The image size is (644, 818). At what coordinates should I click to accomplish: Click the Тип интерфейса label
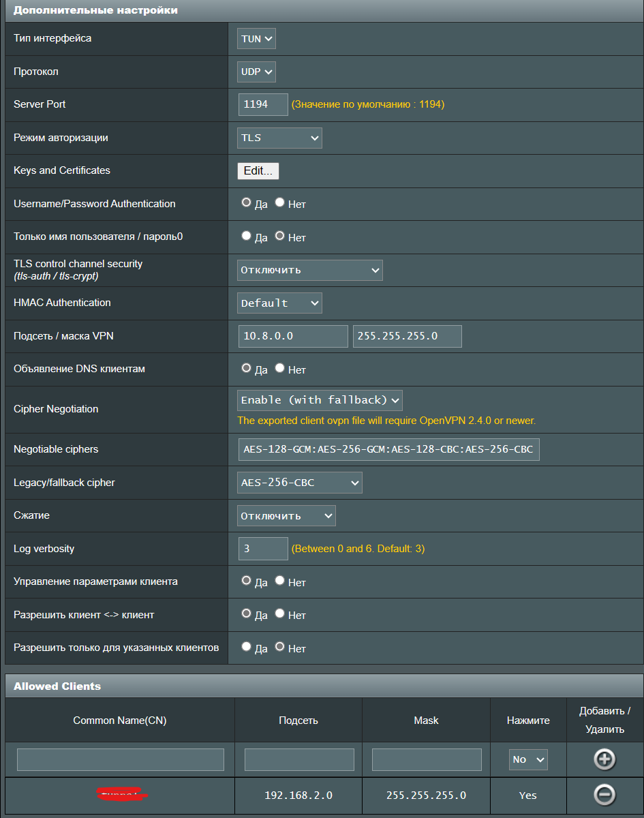[52, 38]
